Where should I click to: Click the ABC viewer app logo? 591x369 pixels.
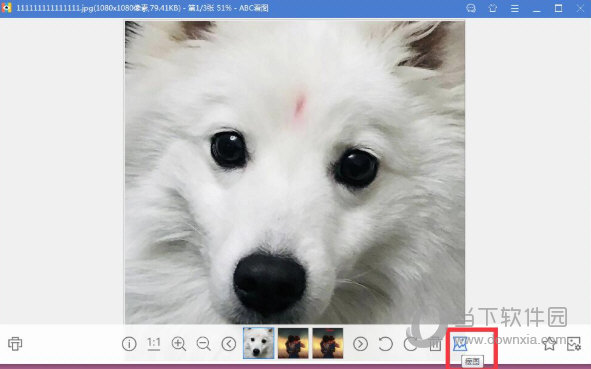click(x=6, y=8)
